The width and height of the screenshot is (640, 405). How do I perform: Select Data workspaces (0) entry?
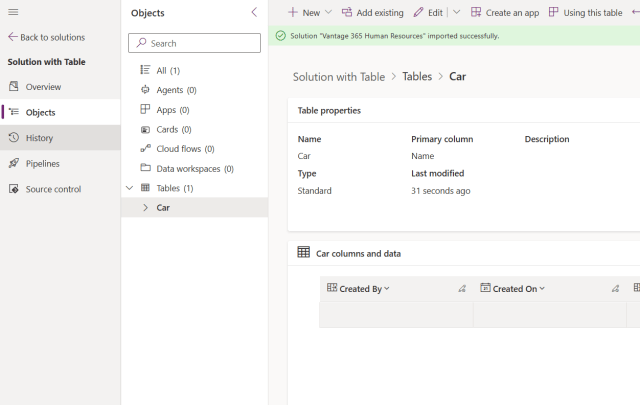click(194, 169)
